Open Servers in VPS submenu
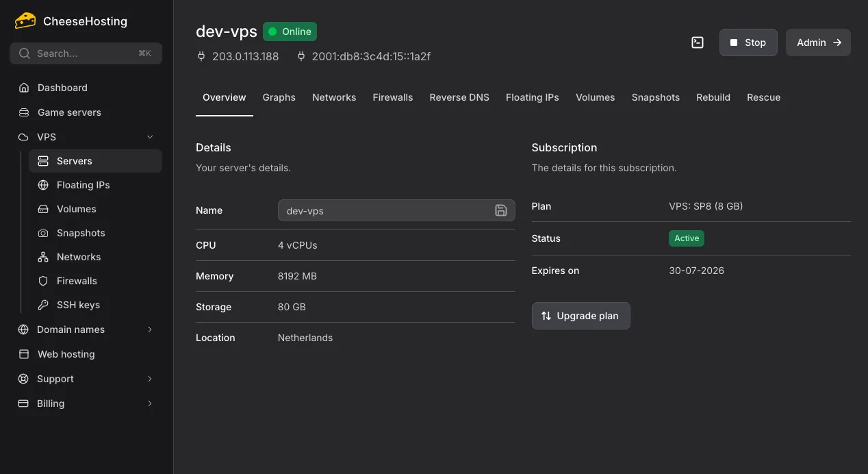The image size is (868, 474). click(x=95, y=161)
